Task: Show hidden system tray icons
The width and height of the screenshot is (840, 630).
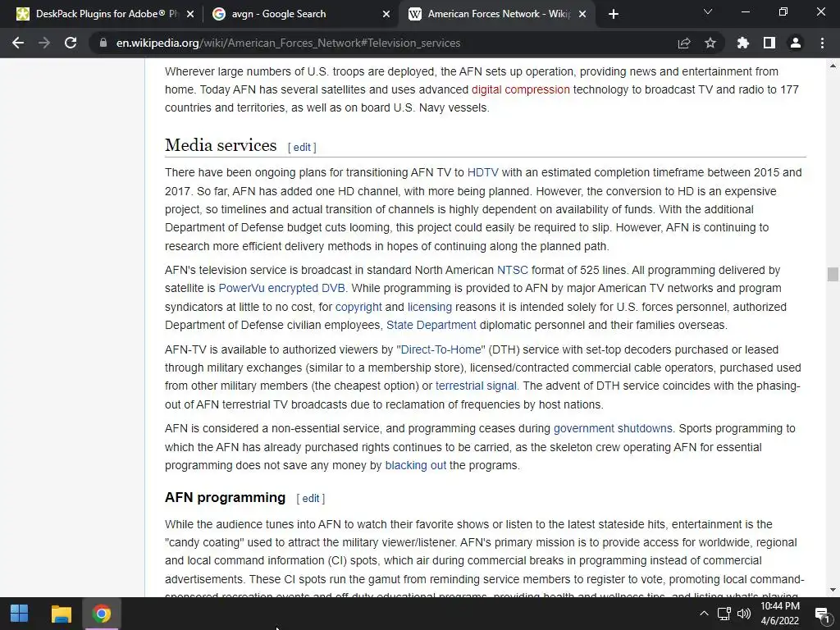Action: [704, 614]
